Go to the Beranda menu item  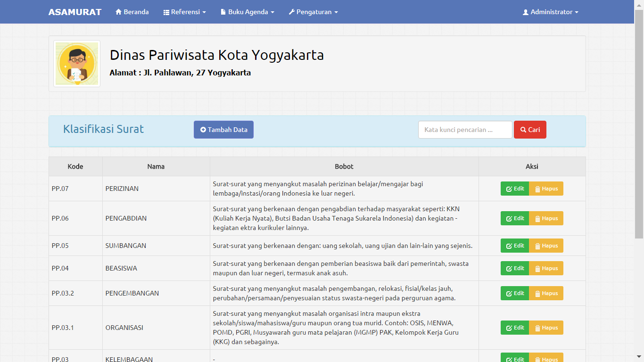click(136, 12)
